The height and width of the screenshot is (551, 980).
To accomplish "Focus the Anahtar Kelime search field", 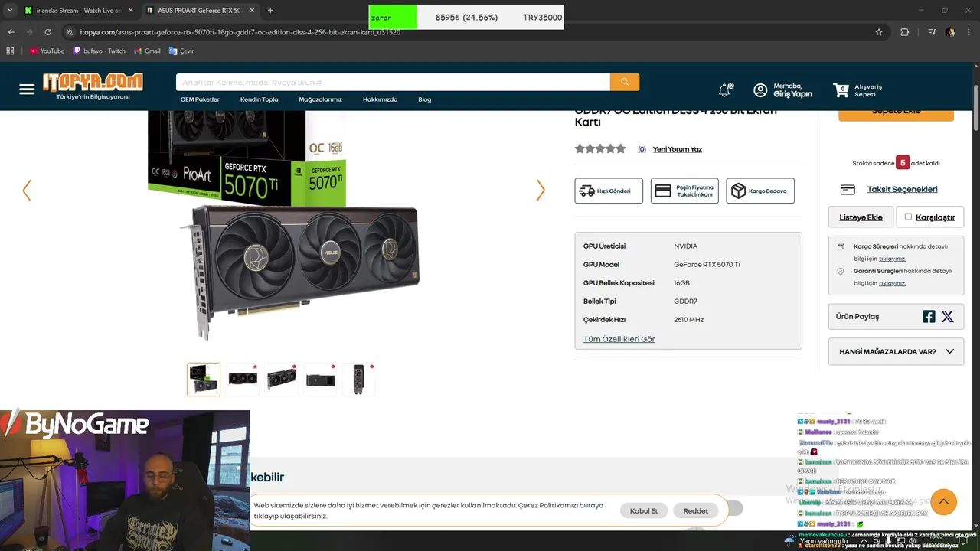I will [x=393, y=82].
